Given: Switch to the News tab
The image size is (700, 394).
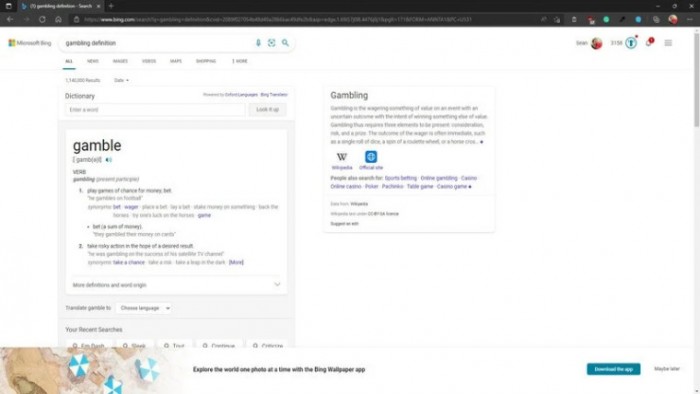Looking at the screenshot, I should [93, 61].
